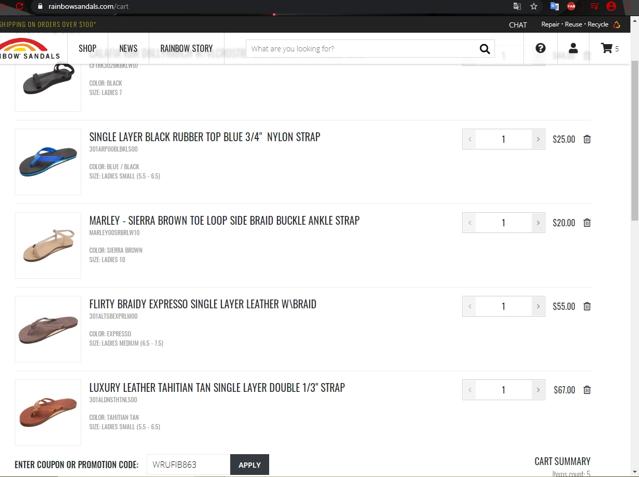Open Flirty Braidy Expresso product title
The image size is (639, 477).
[x=203, y=304]
